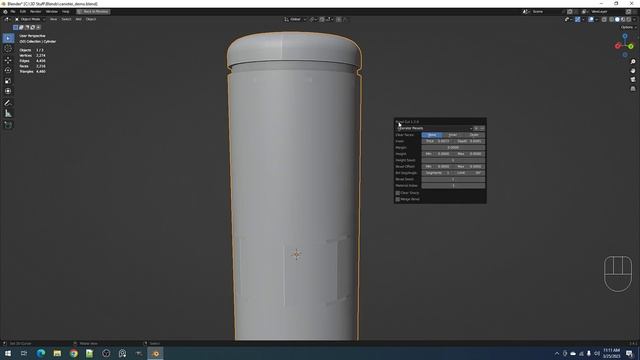The image size is (640, 360).
Task: Toggle viewport overlays visibility
Action: pyautogui.click(x=591, y=19)
